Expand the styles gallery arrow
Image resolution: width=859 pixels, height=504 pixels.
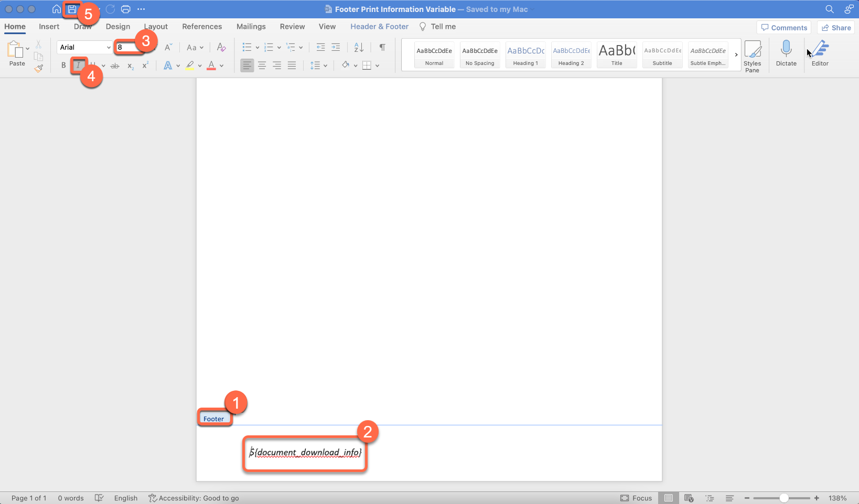[736, 55]
